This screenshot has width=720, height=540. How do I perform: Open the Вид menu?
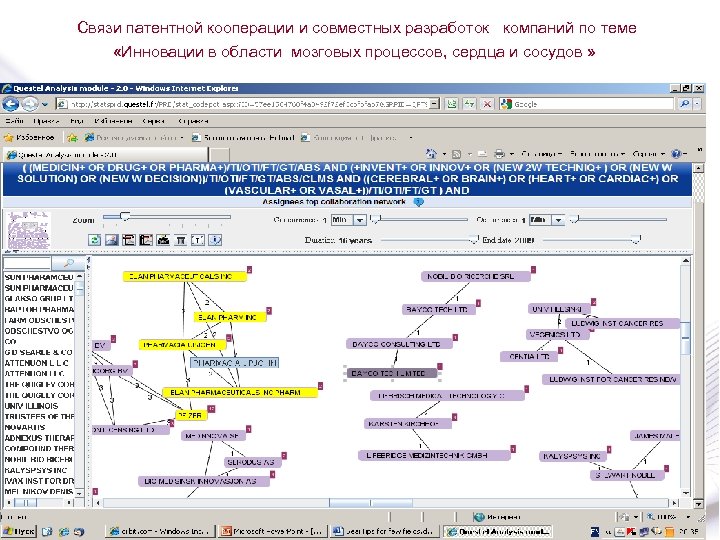[x=76, y=121]
